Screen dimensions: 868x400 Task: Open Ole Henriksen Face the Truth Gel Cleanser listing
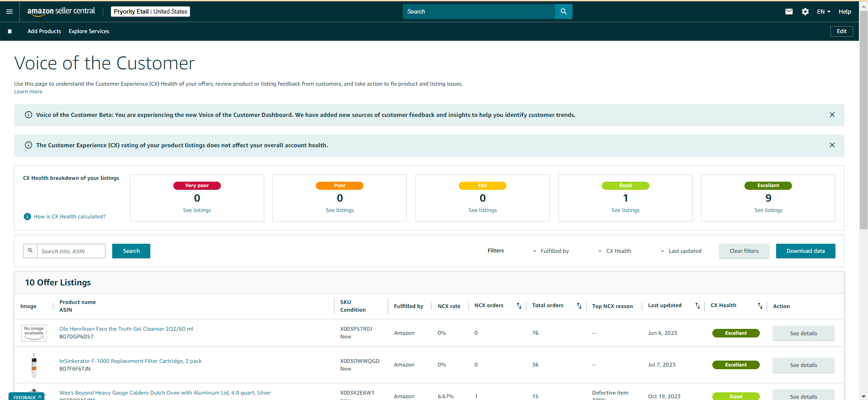click(126, 329)
